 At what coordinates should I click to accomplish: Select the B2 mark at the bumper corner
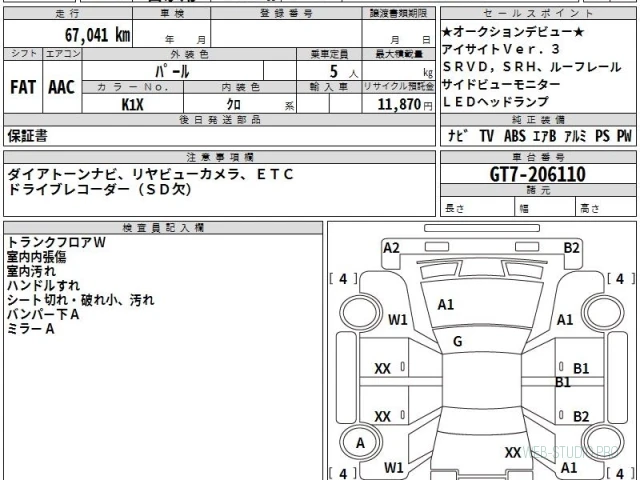coord(571,248)
